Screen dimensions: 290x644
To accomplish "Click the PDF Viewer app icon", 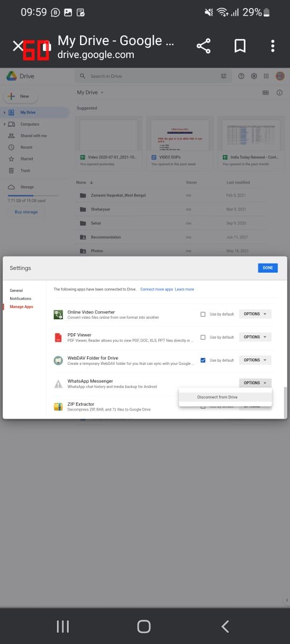I will (59, 338).
